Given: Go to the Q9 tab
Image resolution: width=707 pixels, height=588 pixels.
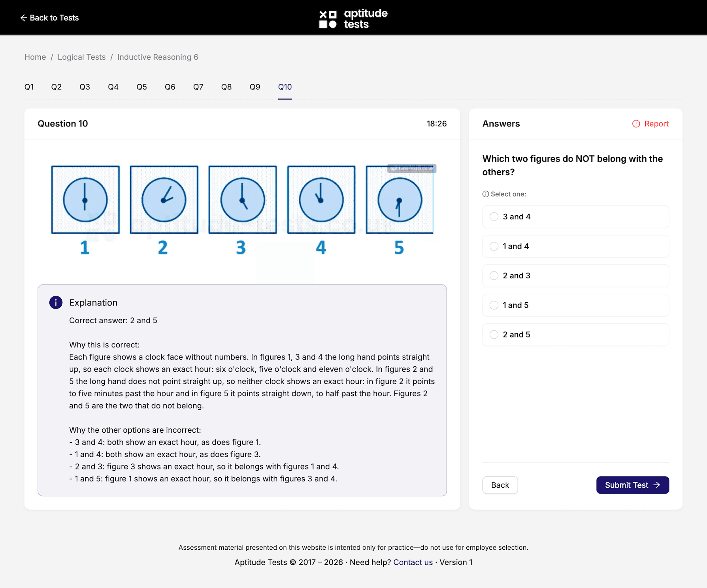Looking at the screenshot, I should coord(255,87).
